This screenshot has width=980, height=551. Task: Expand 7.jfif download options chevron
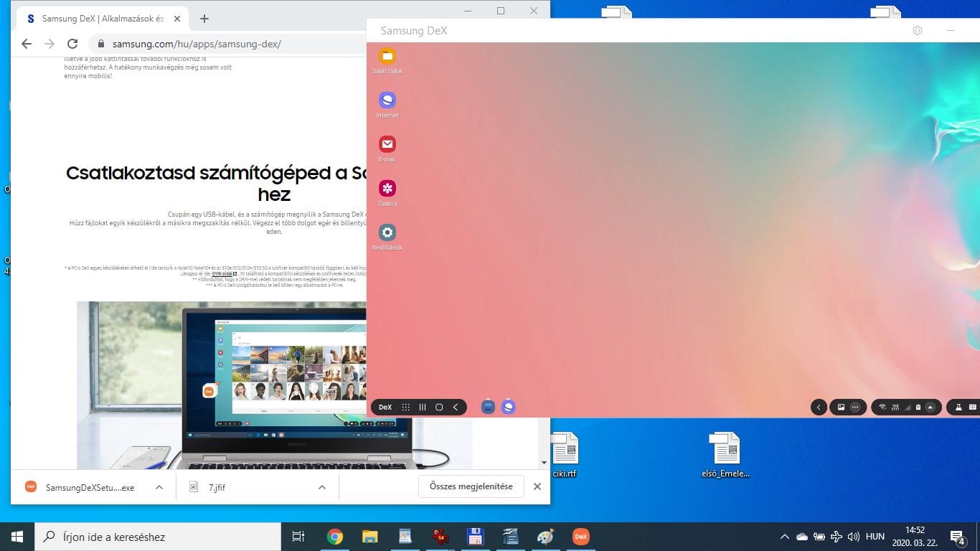(322, 487)
